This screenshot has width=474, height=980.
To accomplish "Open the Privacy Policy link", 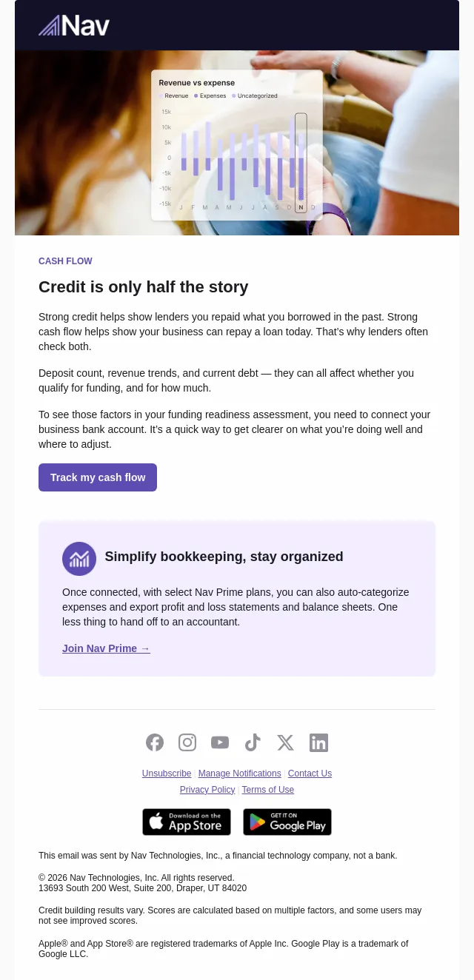I will click(207, 790).
